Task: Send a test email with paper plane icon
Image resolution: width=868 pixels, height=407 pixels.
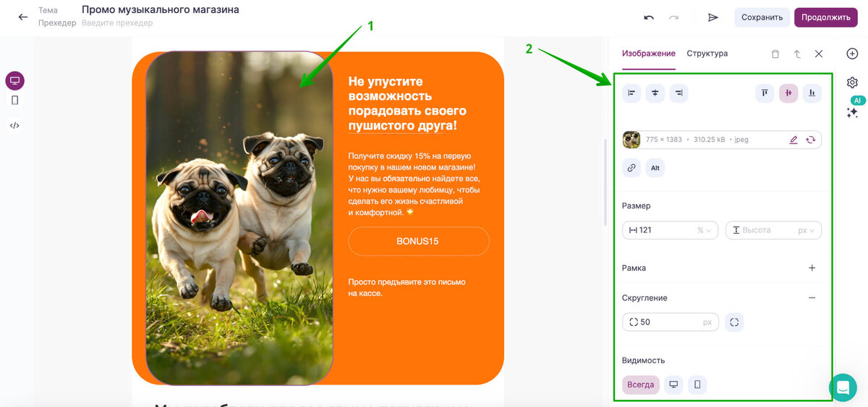Action: (713, 17)
